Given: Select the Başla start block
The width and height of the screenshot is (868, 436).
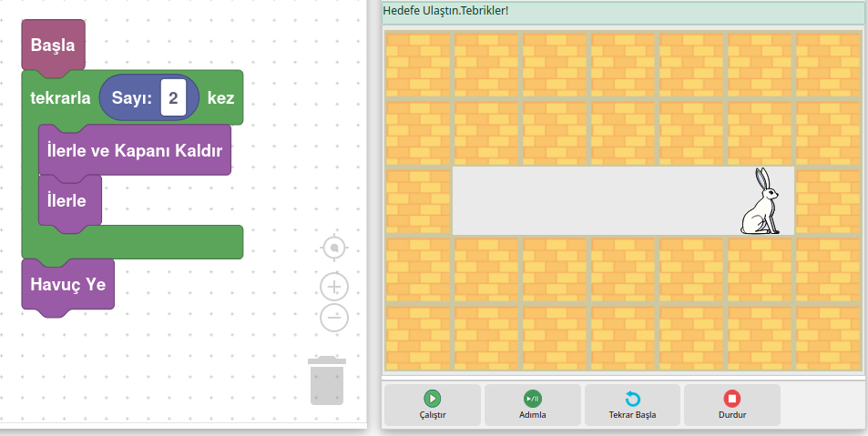Looking at the screenshot, I should tap(53, 46).
